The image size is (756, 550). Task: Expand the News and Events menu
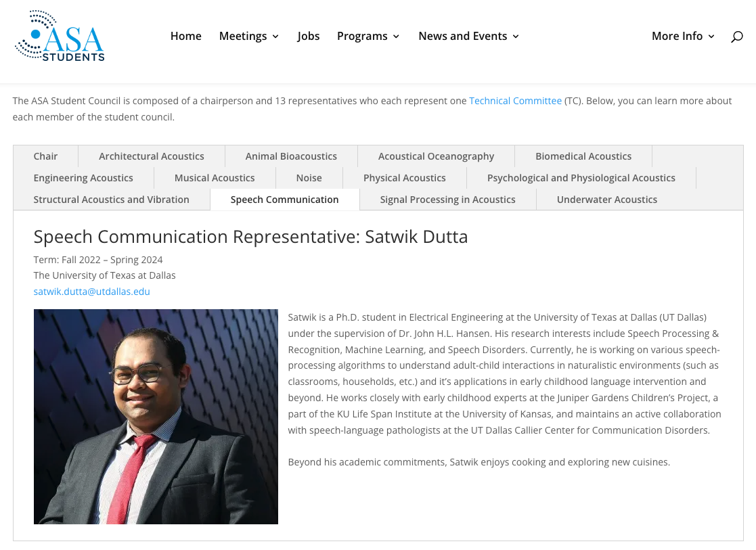point(468,36)
